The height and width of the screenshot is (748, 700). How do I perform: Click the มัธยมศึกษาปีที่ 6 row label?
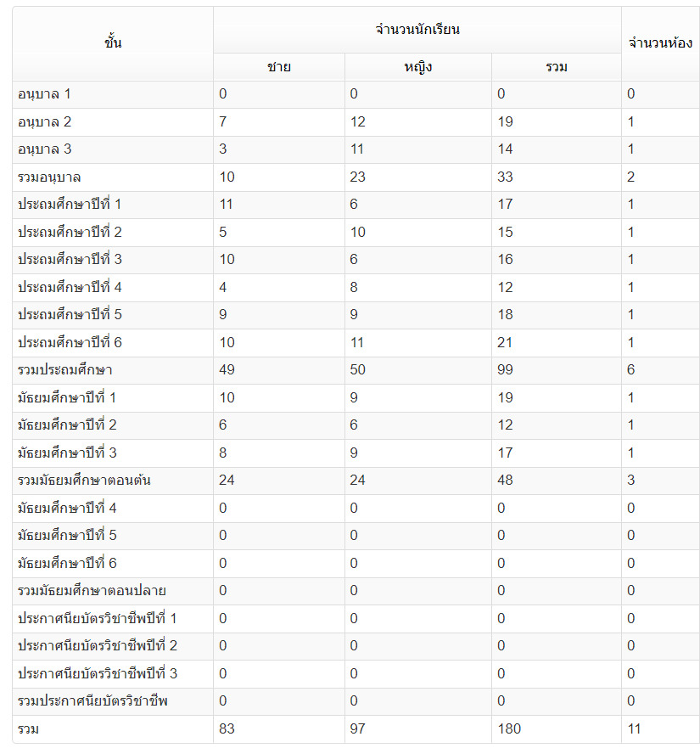[x=67, y=564]
